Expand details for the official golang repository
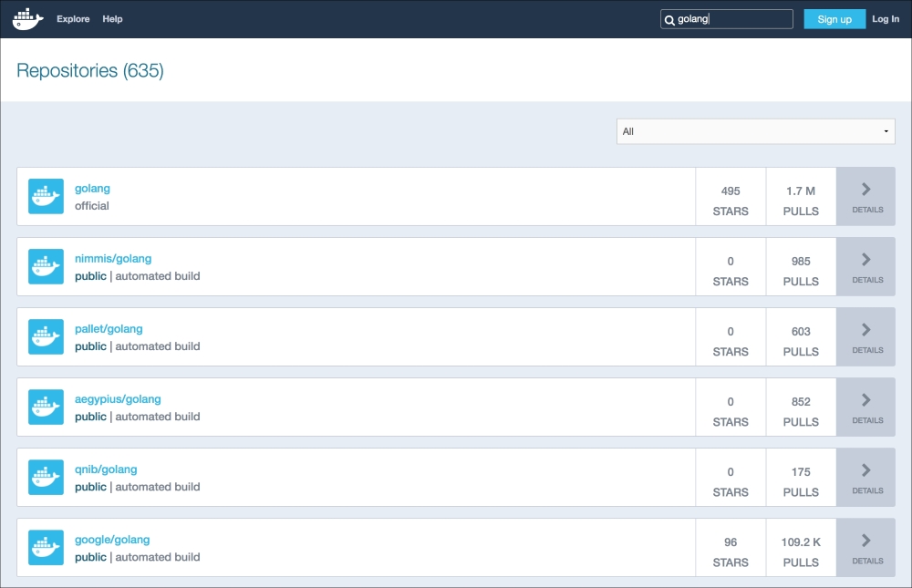The image size is (912, 588). coord(866,197)
